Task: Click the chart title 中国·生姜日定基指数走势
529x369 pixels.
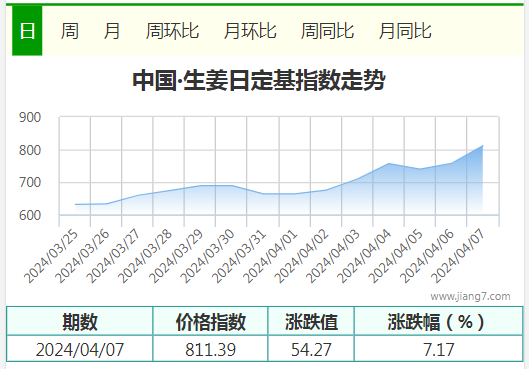Action: tap(259, 80)
